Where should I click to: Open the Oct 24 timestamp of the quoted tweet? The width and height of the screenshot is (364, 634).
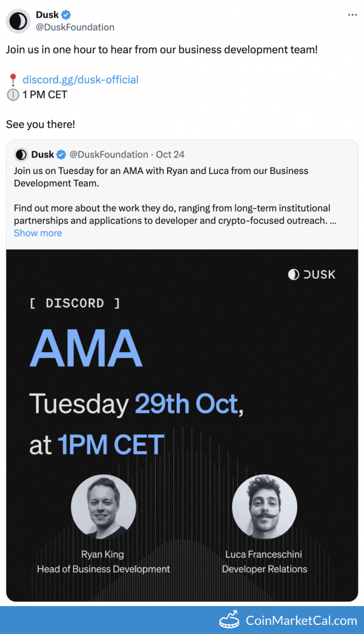point(170,155)
